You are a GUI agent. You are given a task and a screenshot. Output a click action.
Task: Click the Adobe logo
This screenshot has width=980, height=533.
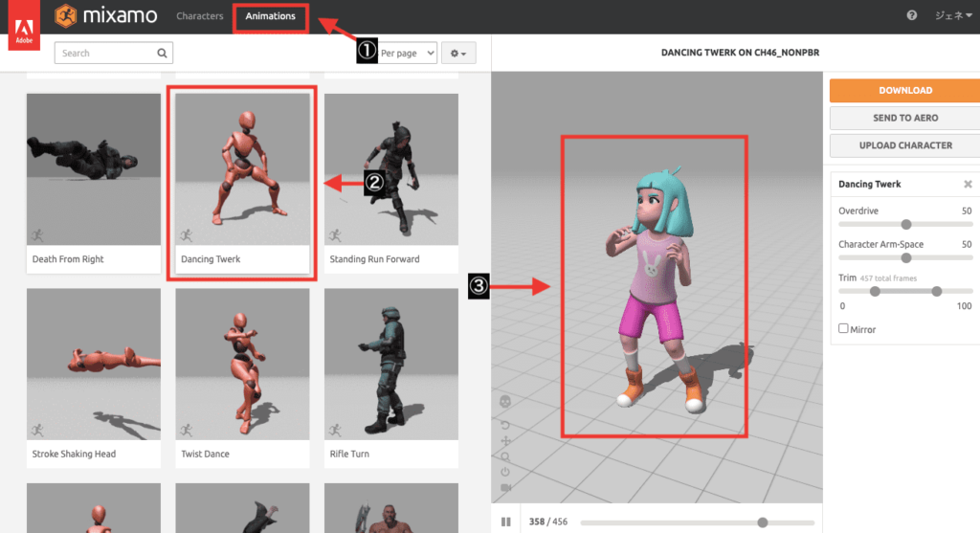click(24, 25)
